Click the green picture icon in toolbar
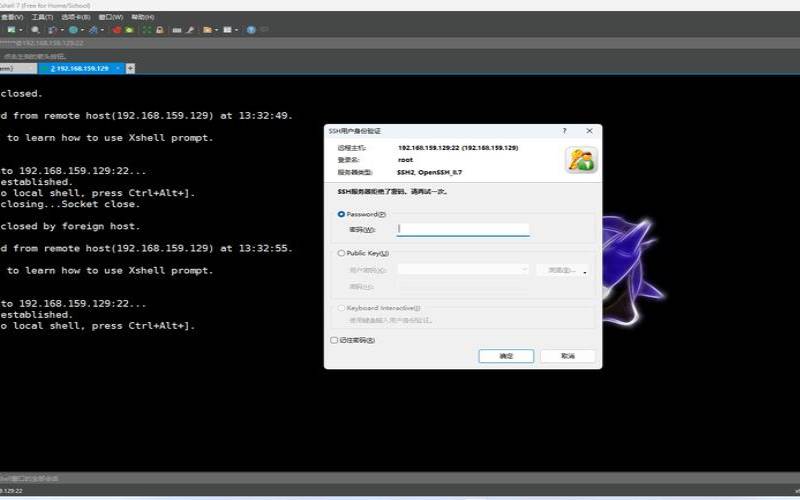800x500 pixels. [x=11, y=30]
